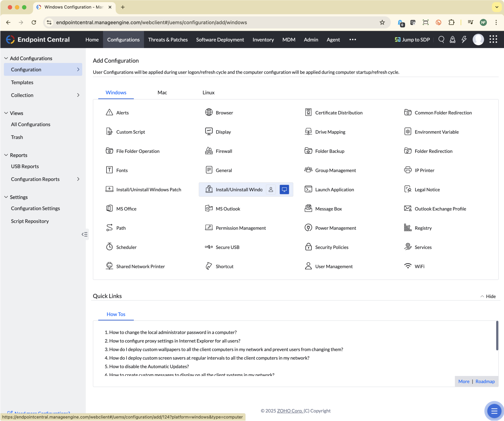Open the Software Deployment menu
504x421 pixels.
click(220, 40)
